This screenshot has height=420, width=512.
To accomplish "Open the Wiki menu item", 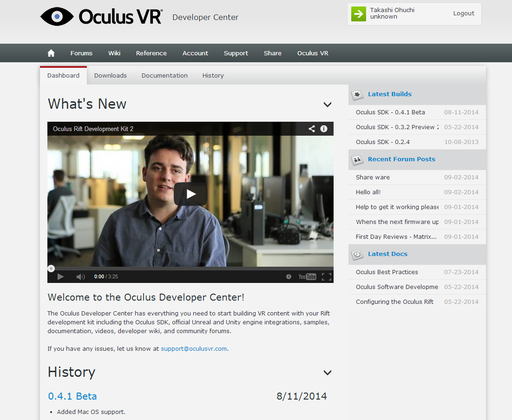I will (x=114, y=53).
